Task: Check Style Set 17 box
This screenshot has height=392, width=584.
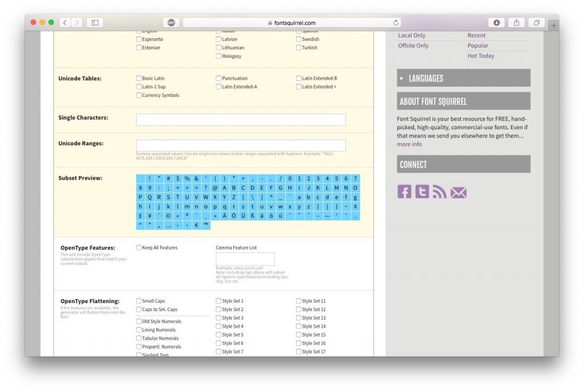Action: pyautogui.click(x=298, y=352)
